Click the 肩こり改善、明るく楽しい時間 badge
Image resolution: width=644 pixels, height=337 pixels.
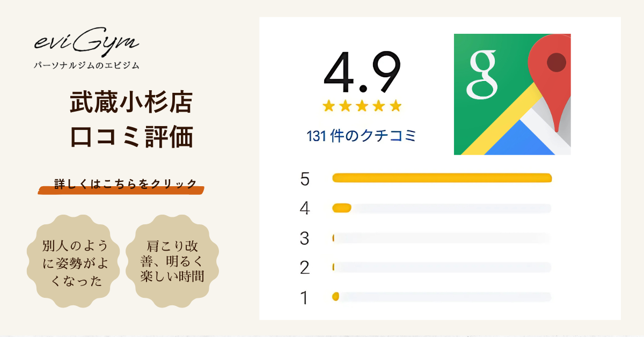pos(172,262)
